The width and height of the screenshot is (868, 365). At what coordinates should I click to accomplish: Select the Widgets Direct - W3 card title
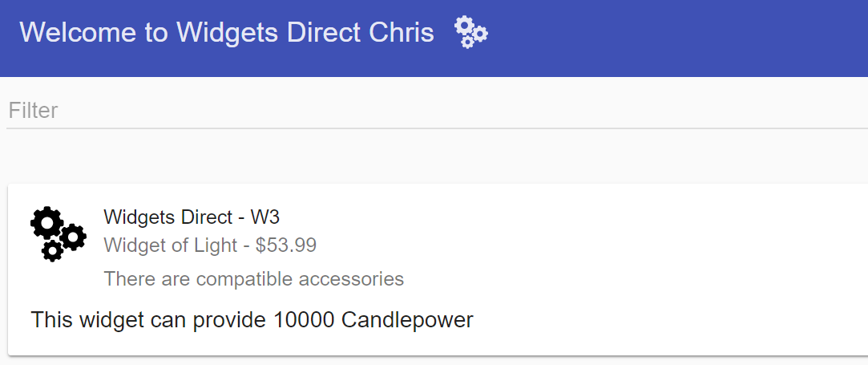click(192, 217)
